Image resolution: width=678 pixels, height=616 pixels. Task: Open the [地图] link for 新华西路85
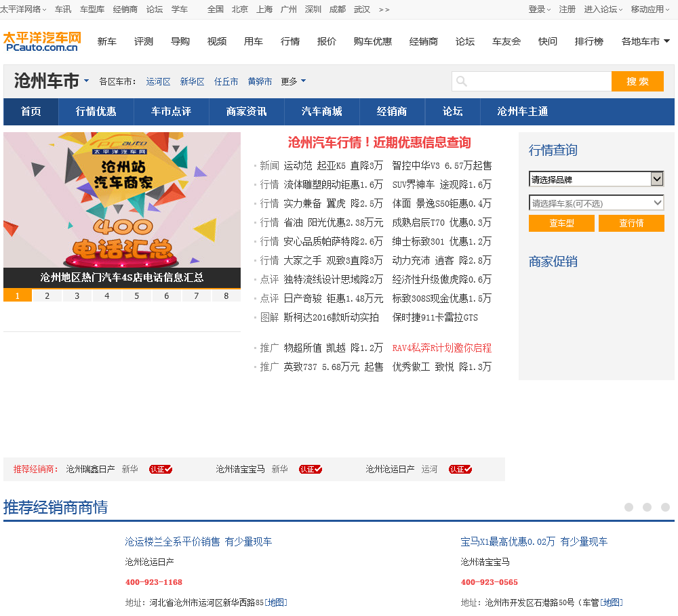[276, 602]
